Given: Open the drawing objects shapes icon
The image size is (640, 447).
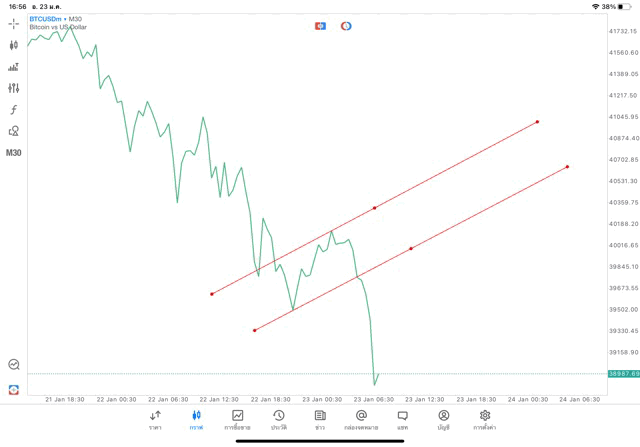Looking at the screenshot, I should coord(14,131).
